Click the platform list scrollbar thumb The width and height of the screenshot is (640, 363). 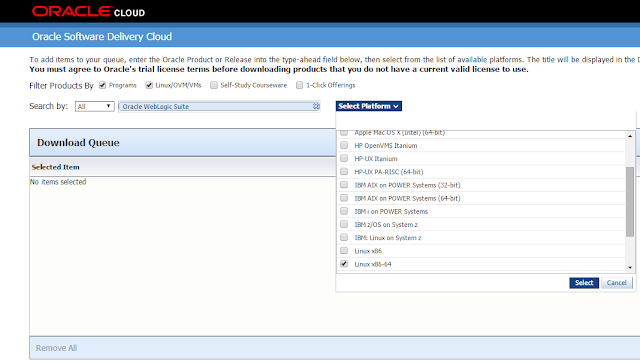tap(630, 201)
